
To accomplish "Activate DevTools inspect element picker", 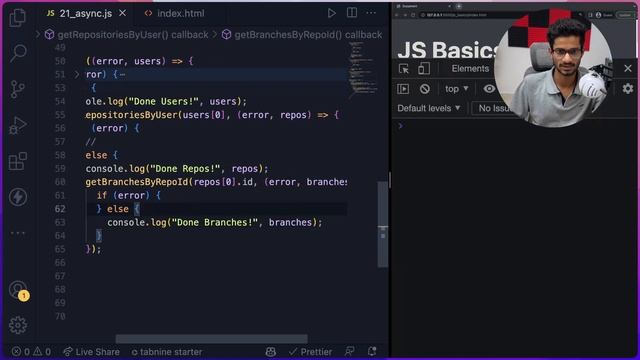I will (404, 69).
